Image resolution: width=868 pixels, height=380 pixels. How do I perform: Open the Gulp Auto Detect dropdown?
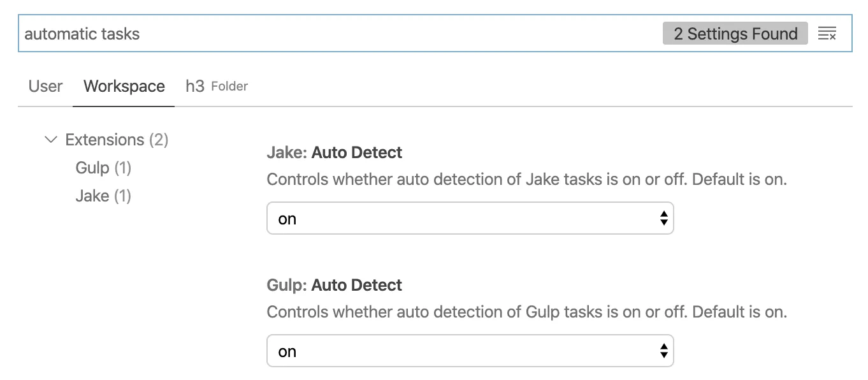tap(470, 351)
